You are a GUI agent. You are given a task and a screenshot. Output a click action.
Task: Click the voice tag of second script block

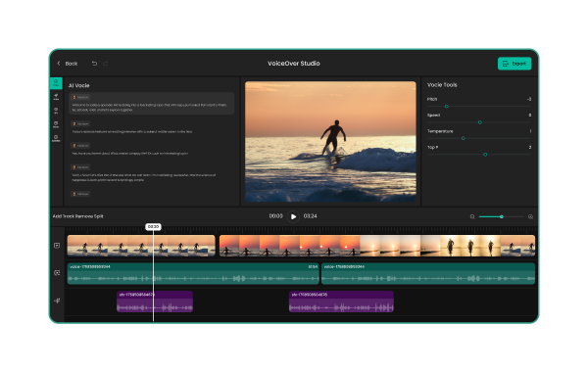click(x=80, y=123)
